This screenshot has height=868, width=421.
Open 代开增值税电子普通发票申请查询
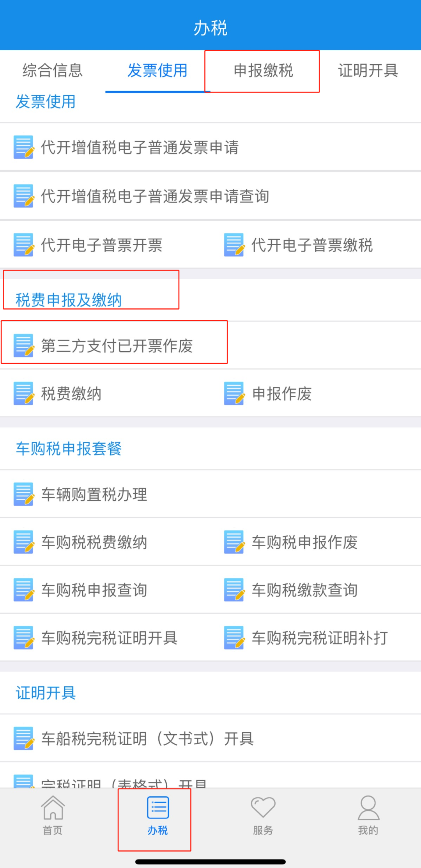tap(210, 196)
